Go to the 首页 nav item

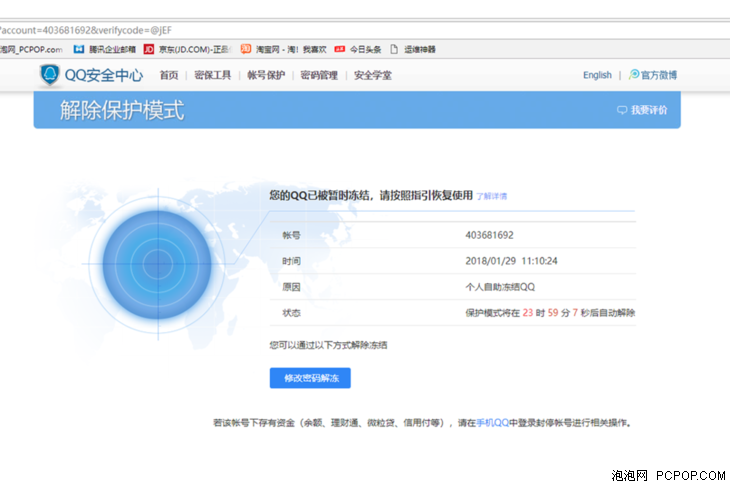[169, 75]
